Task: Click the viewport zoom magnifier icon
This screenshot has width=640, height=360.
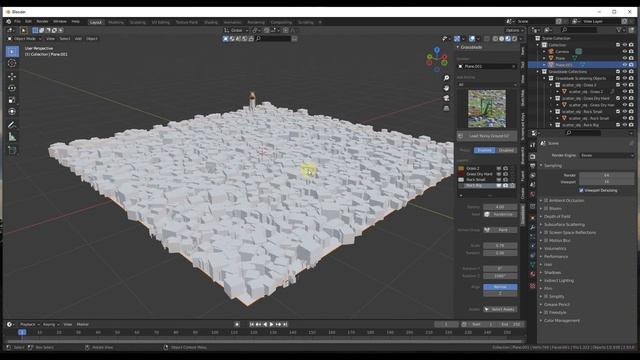Action: click(446, 78)
